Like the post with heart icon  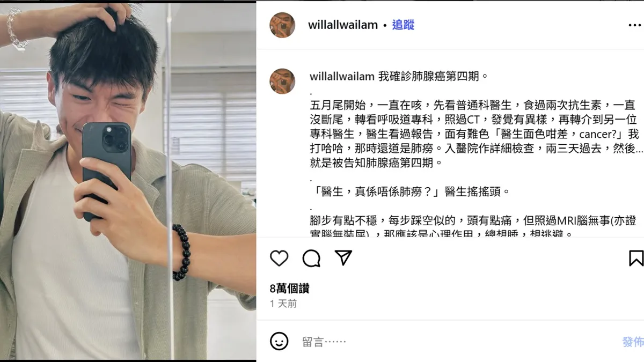(x=279, y=258)
